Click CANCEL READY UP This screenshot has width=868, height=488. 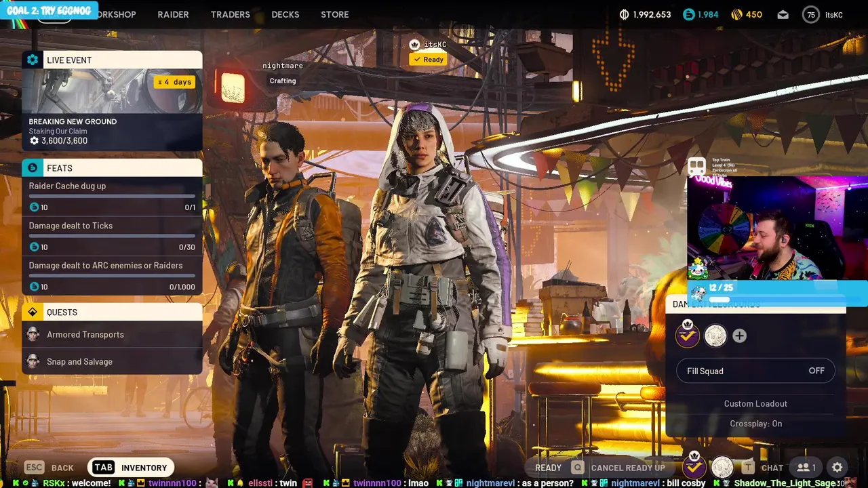tap(628, 468)
